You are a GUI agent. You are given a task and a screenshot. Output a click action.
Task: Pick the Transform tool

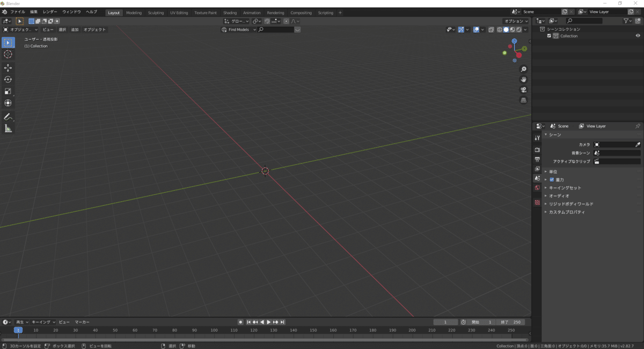click(8, 103)
